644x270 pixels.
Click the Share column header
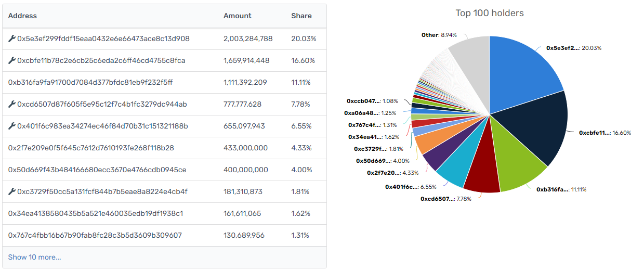(301, 16)
